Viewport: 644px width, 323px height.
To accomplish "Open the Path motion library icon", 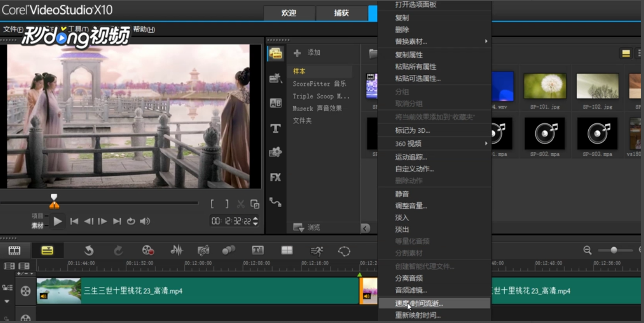I will (x=275, y=202).
